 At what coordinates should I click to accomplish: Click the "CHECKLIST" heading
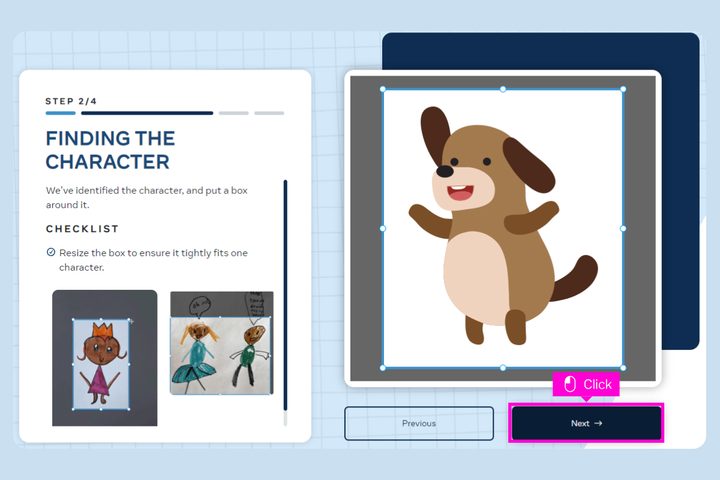tap(82, 229)
